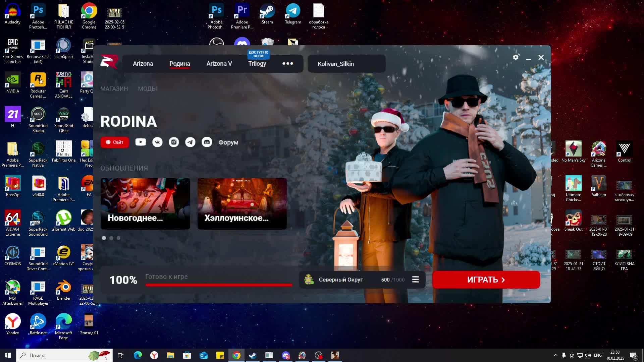Open the МОДЫ section

[x=147, y=89]
